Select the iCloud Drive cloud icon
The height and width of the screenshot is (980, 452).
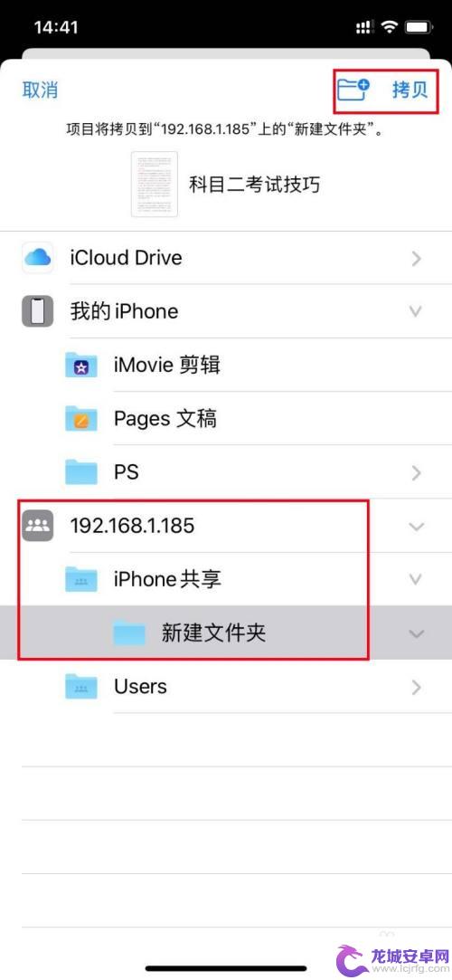click(x=37, y=258)
